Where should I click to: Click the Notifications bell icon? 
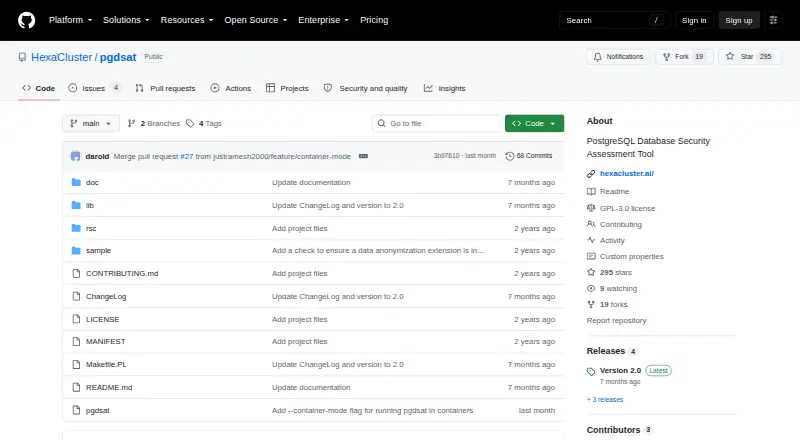tap(597, 57)
